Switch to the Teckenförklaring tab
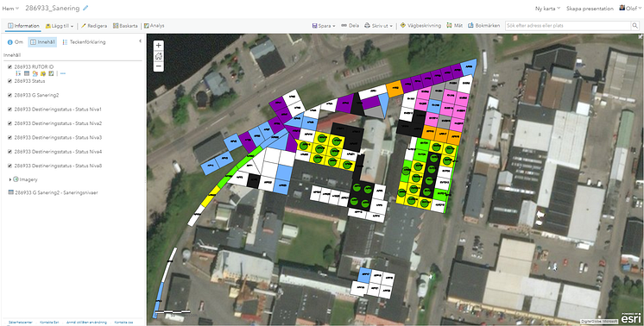The height and width of the screenshot is (326, 644). click(85, 41)
